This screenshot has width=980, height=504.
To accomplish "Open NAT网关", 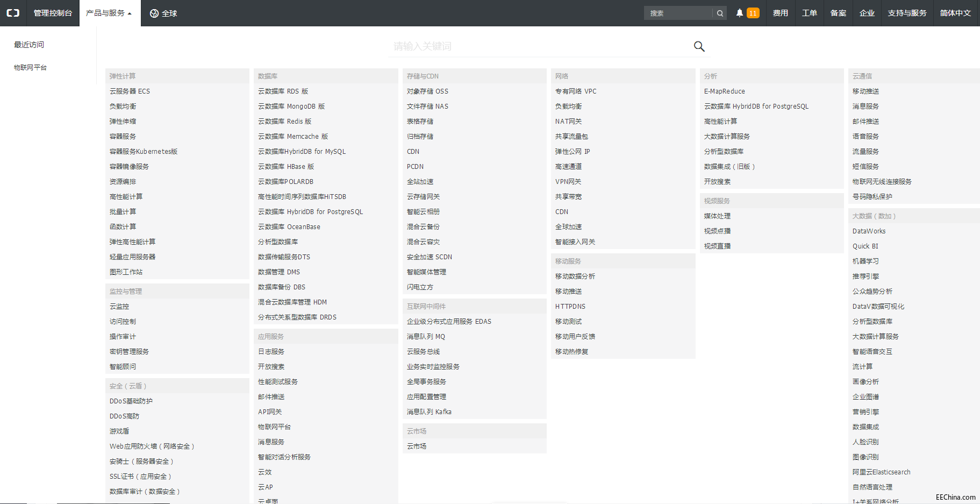I will (x=568, y=121).
